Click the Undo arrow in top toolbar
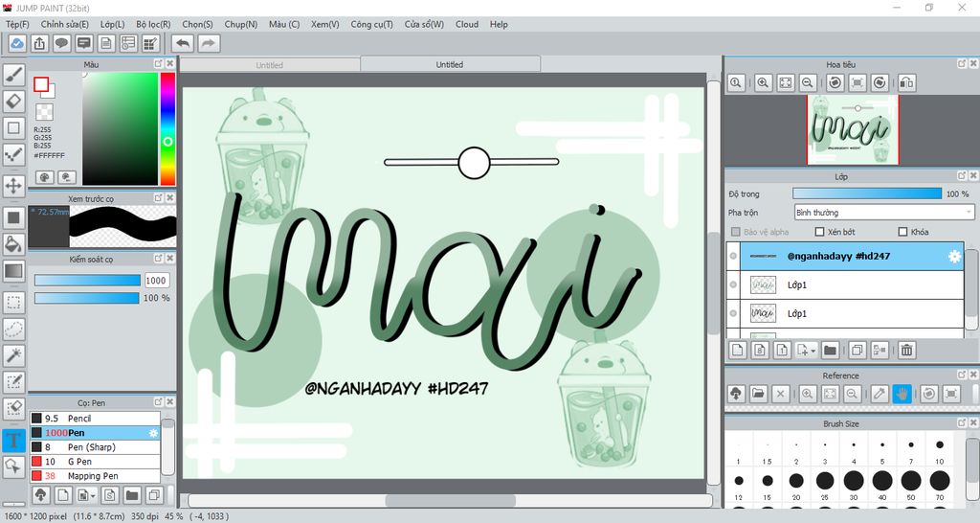This screenshot has width=980, height=523. (x=183, y=44)
